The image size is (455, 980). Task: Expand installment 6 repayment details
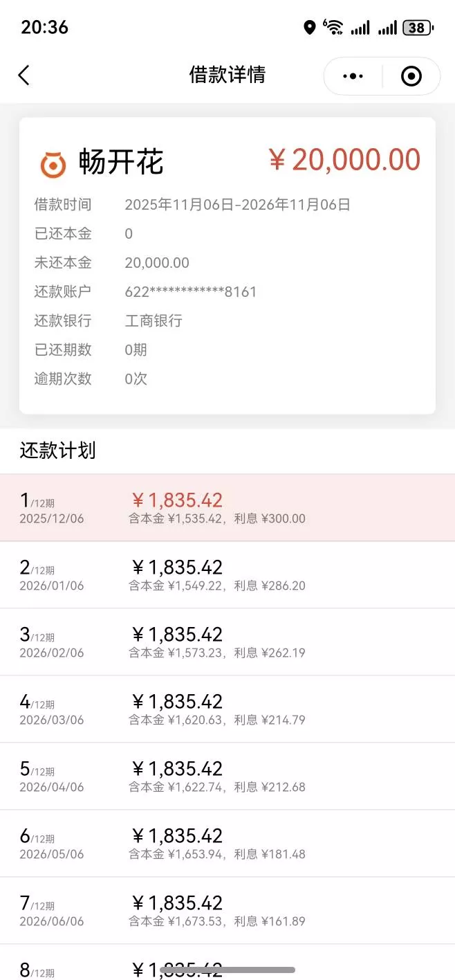tap(228, 842)
